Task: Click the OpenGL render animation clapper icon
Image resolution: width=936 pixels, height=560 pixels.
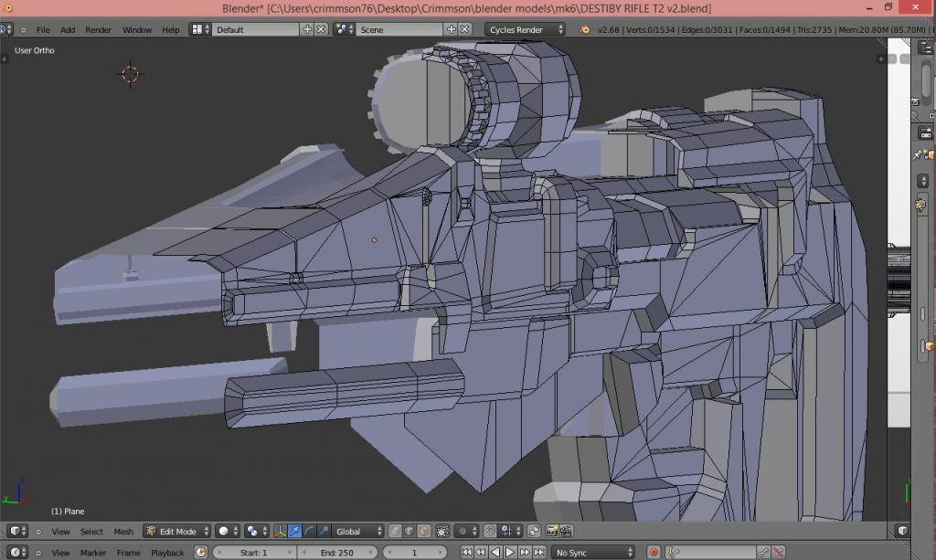Action: click(567, 532)
